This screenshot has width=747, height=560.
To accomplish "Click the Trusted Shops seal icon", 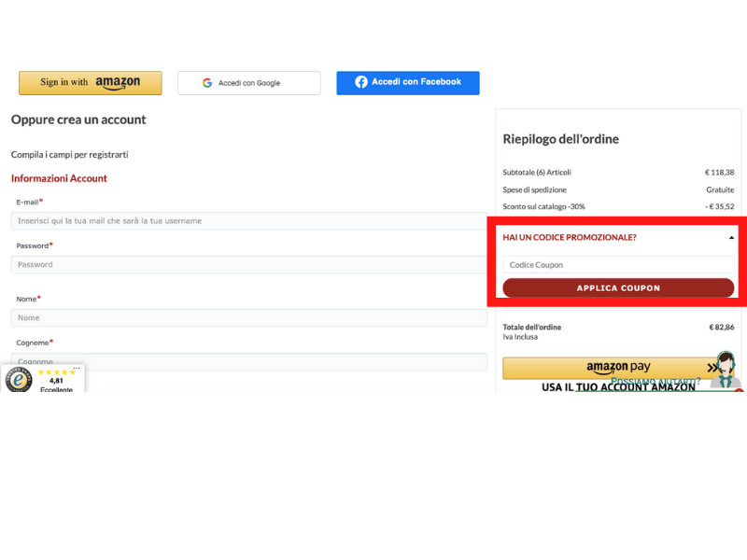I will (x=19, y=379).
